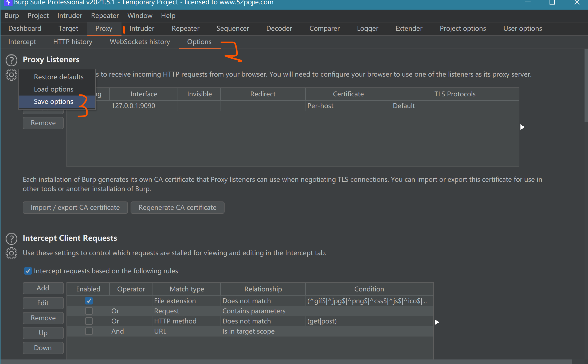Disable the File extension rule checkbox
Viewport: 588px width, 364px height.
tap(89, 301)
